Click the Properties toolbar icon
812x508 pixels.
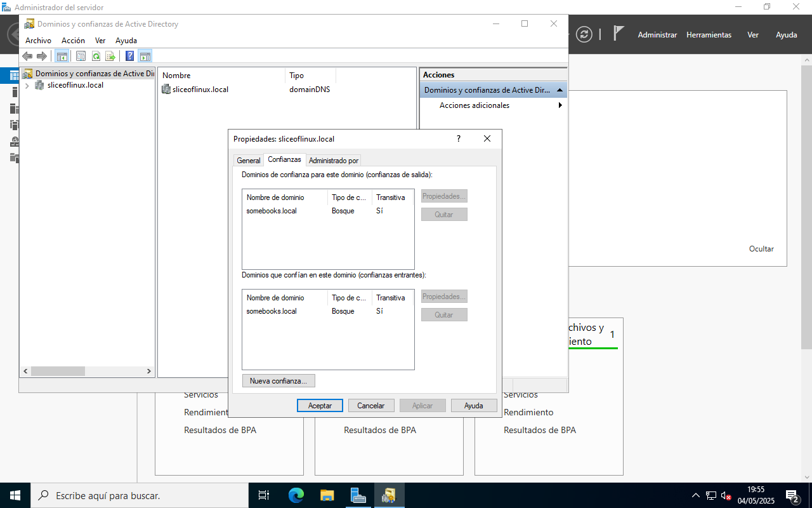pyautogui.click(x=81, y=56)
